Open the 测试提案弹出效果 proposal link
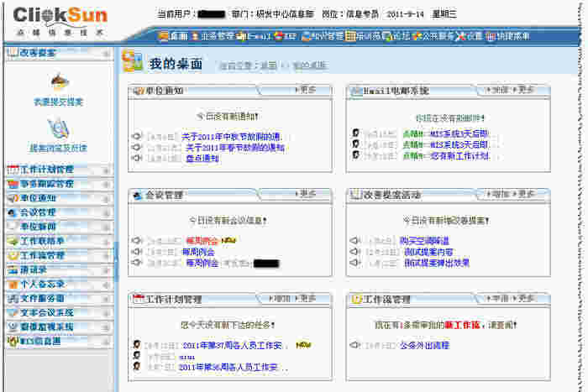 437,263
